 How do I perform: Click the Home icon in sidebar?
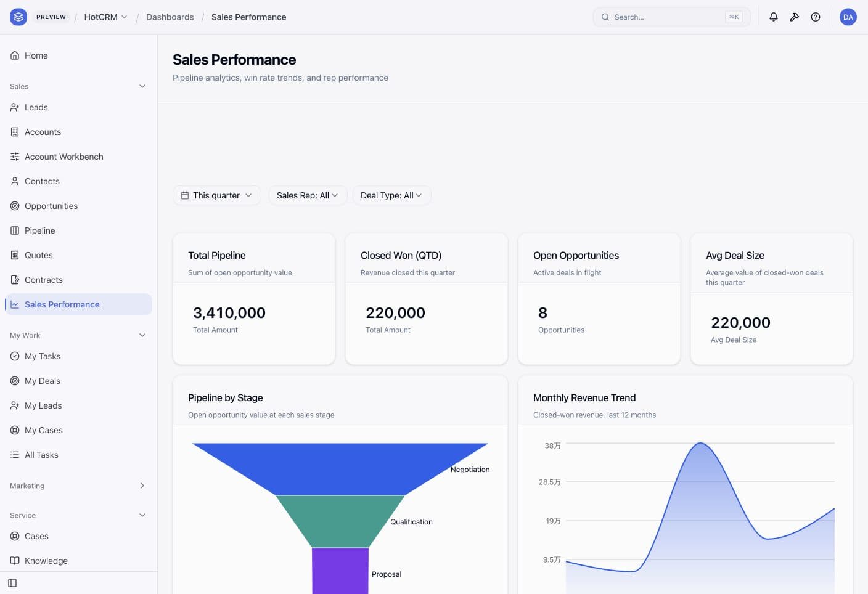(15, 55)
